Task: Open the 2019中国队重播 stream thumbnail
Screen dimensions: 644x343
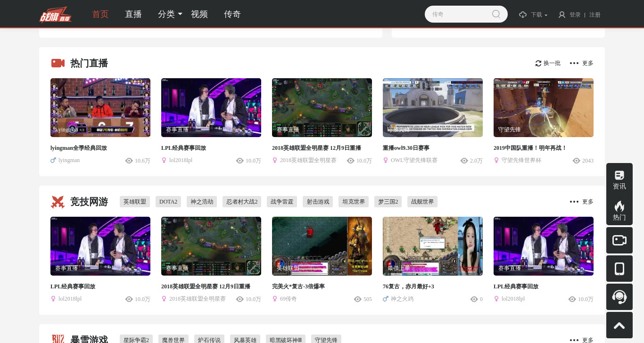Action: point(544,107)
